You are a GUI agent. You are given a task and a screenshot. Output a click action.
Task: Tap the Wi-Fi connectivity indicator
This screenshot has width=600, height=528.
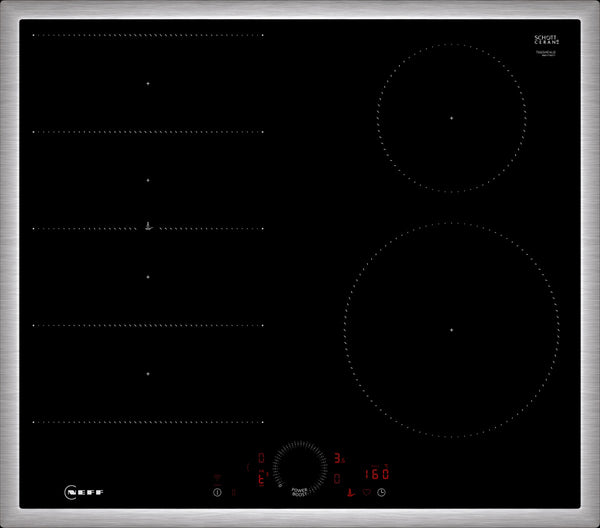click(217, 477)
